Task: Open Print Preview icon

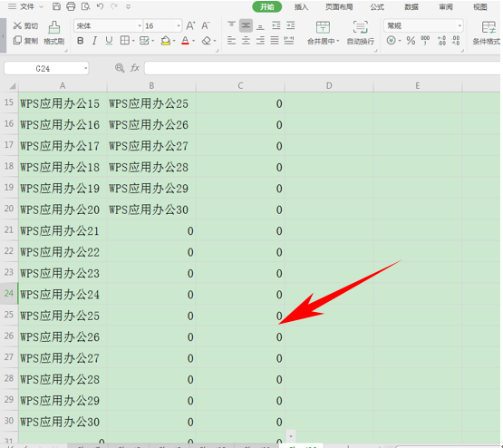Action: coord(86,6)
